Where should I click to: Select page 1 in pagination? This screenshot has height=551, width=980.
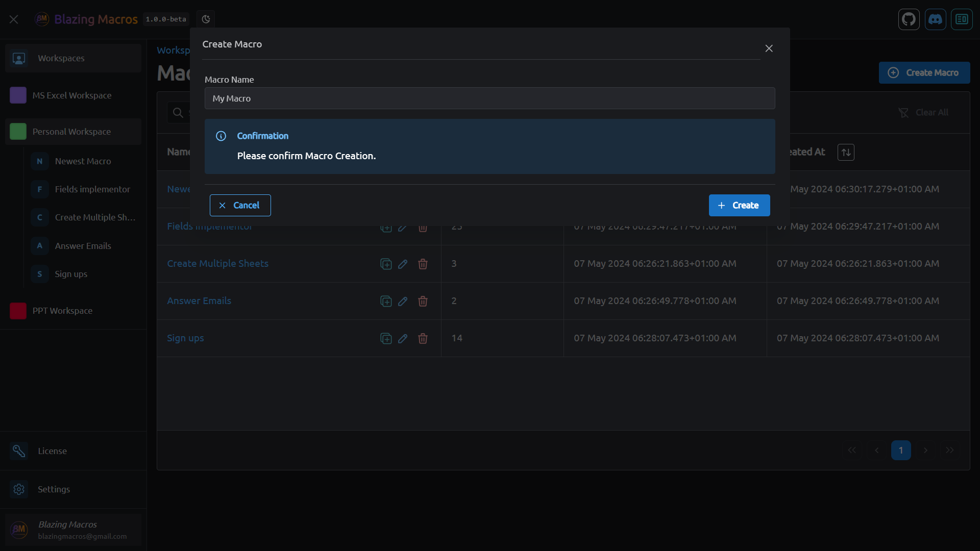901,450
